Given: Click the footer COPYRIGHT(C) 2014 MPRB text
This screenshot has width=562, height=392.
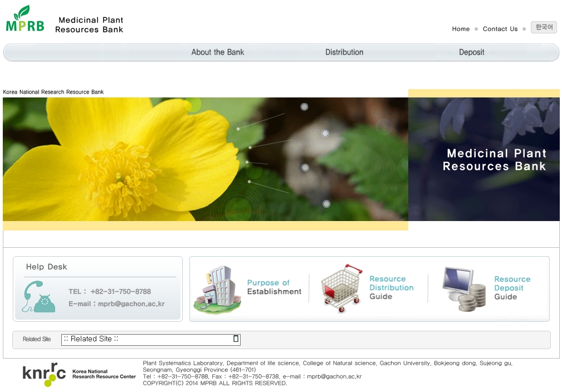Looking at the screenshot, I should tap(215, 384).
